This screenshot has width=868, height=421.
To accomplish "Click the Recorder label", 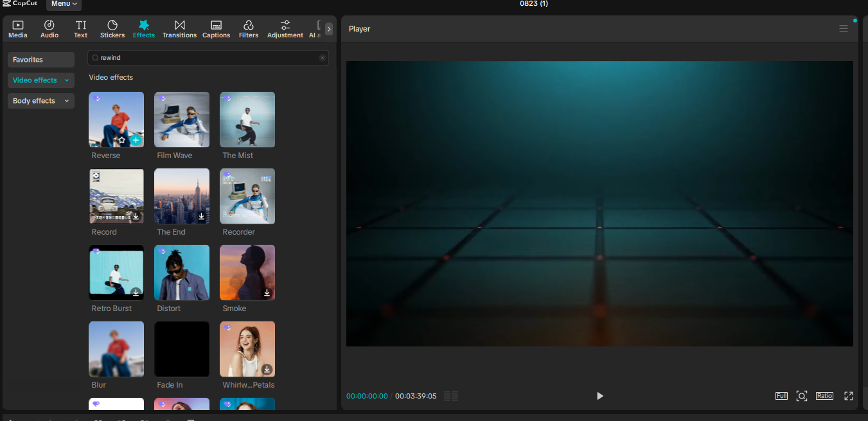I will coord(239,232).
